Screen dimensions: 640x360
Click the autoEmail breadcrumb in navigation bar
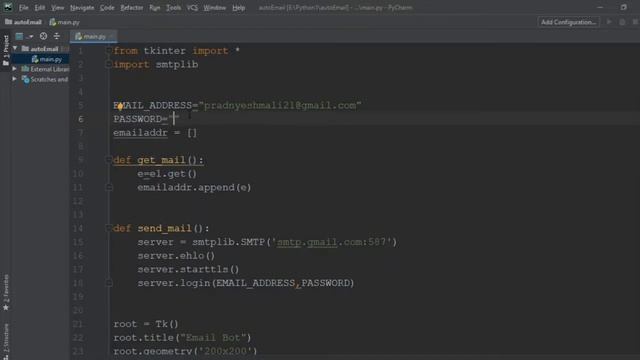[23, 22]
